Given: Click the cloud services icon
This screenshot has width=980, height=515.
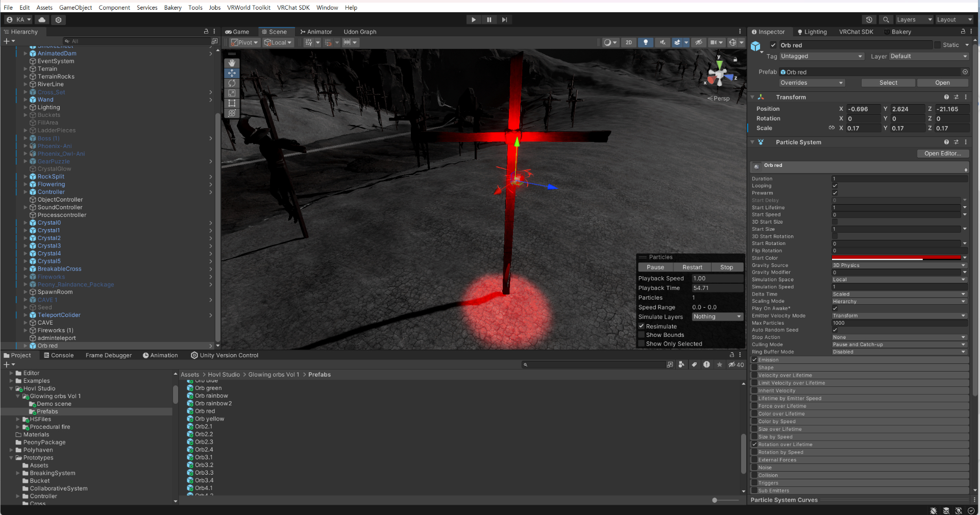Looking at the screenshot, I should [42, 20].
